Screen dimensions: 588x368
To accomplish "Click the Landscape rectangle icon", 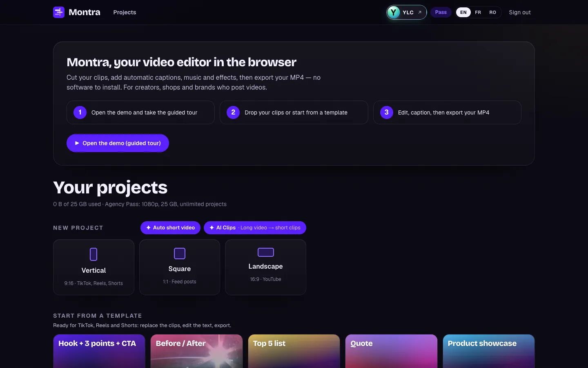I will pyautogui.click(x=266, y=252).
